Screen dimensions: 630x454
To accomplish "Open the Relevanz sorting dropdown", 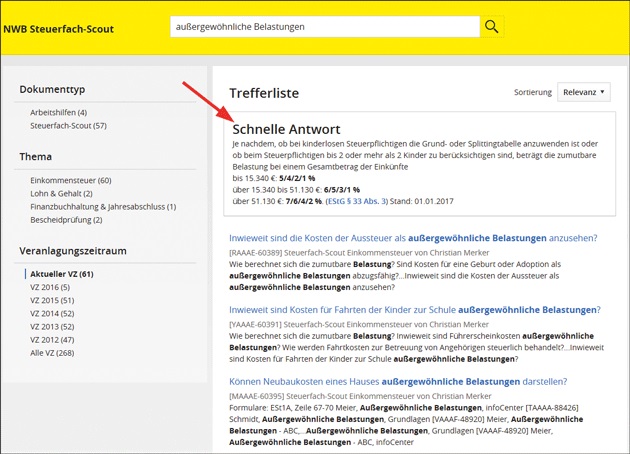I will pyautogui.click(x=585, y=92).
